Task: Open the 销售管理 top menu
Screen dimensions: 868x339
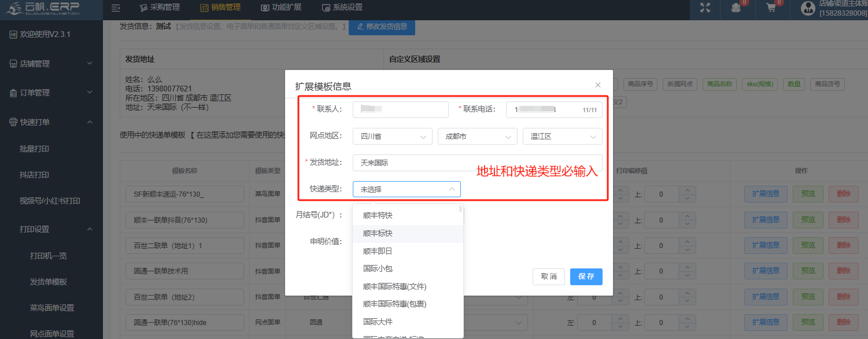Action: pos(220,8)
